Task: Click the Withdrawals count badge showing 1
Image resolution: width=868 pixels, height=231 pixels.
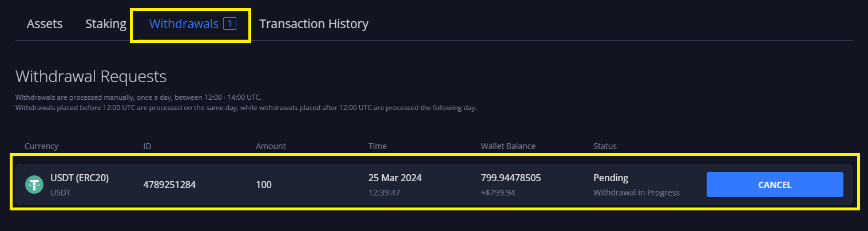Action: [229, 24]
